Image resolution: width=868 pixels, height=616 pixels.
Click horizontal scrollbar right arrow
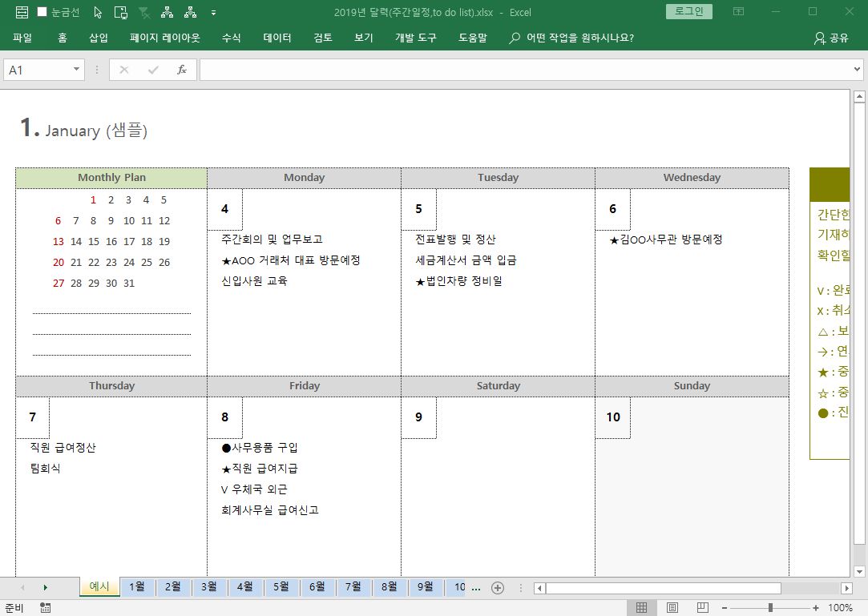(x=846, y=588)
